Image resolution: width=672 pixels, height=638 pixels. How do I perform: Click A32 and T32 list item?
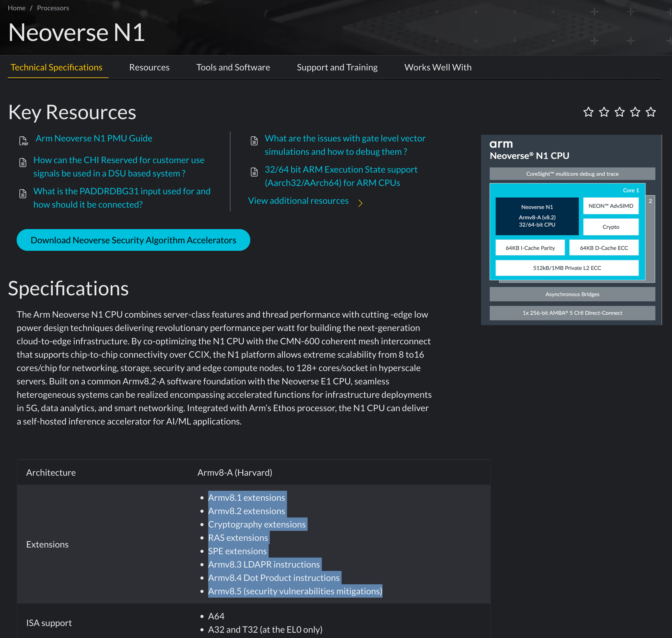(x=265, y=629)
